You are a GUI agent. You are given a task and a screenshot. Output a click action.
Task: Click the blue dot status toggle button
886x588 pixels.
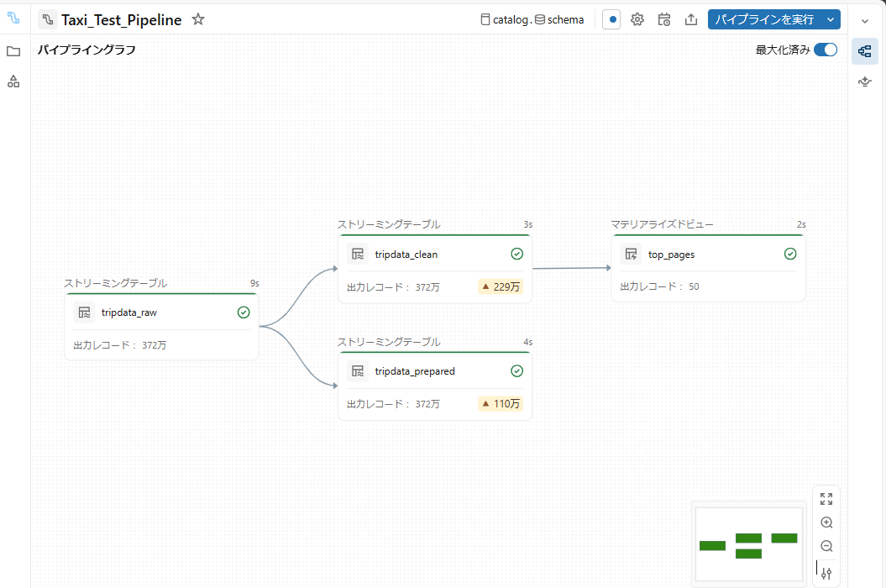pos(611,19)
